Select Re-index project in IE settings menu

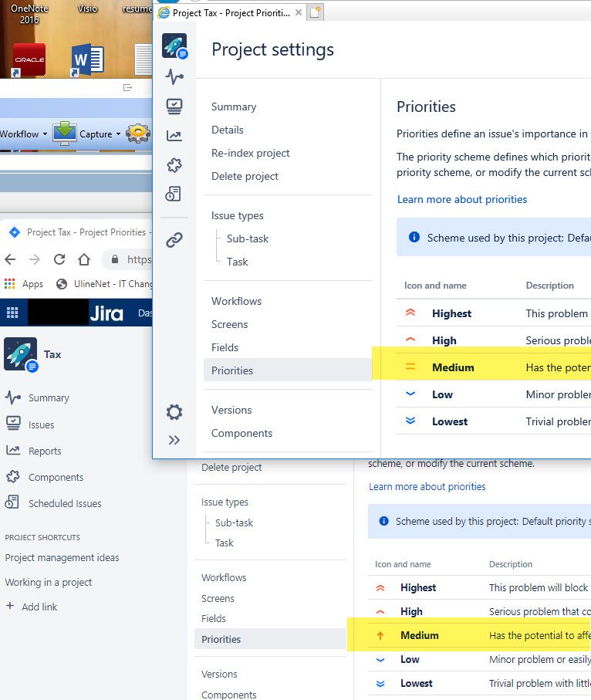point(251,153)
